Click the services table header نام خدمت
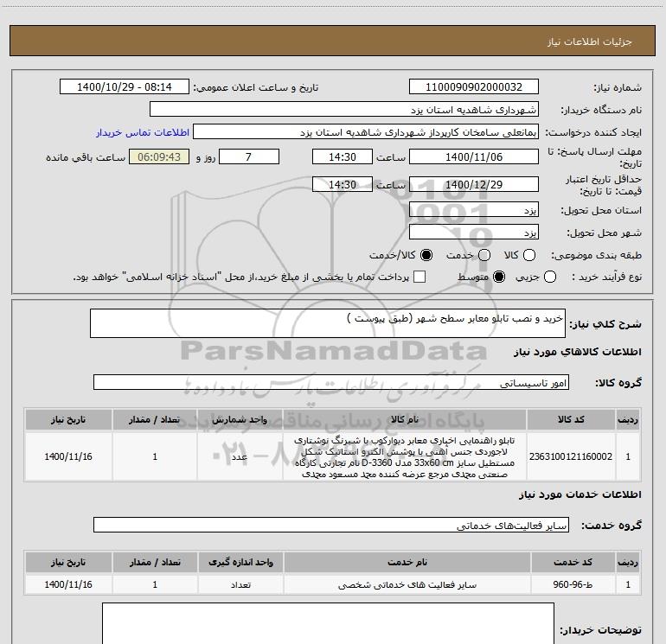The width and height of the screenshot is (666, 644). click(x=407, y=562)
